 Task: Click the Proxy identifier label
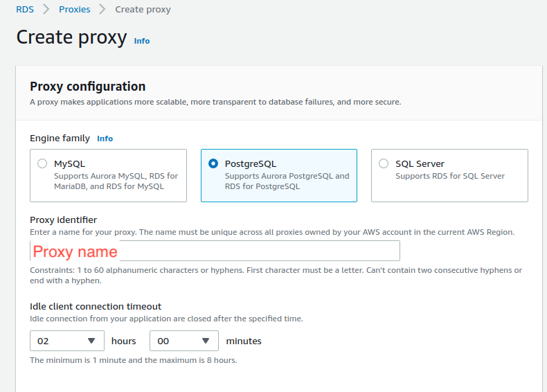(63, 220)
